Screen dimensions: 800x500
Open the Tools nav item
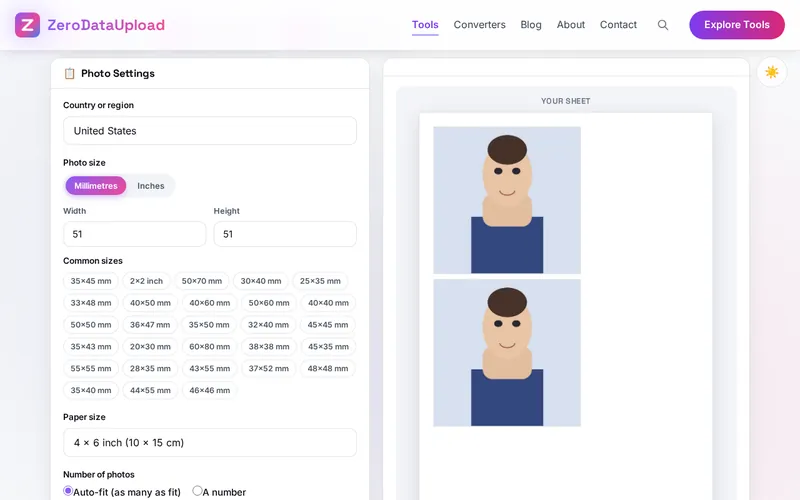pos(425,24)
